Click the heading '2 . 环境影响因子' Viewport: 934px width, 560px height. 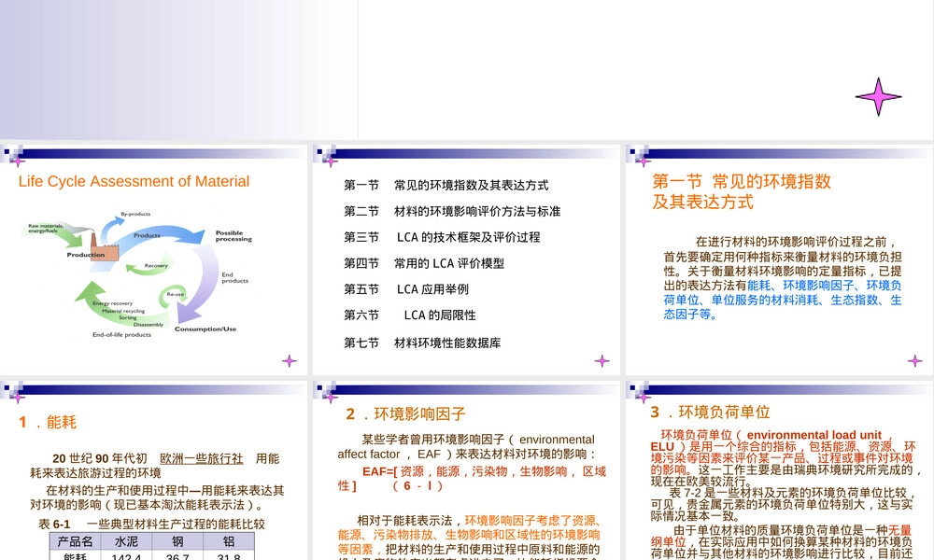(405, 414)
